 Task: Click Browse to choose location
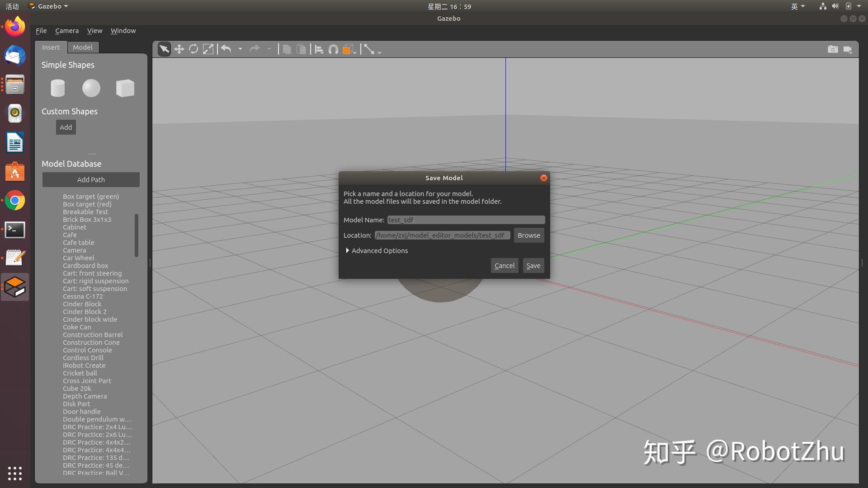[528, 235]
